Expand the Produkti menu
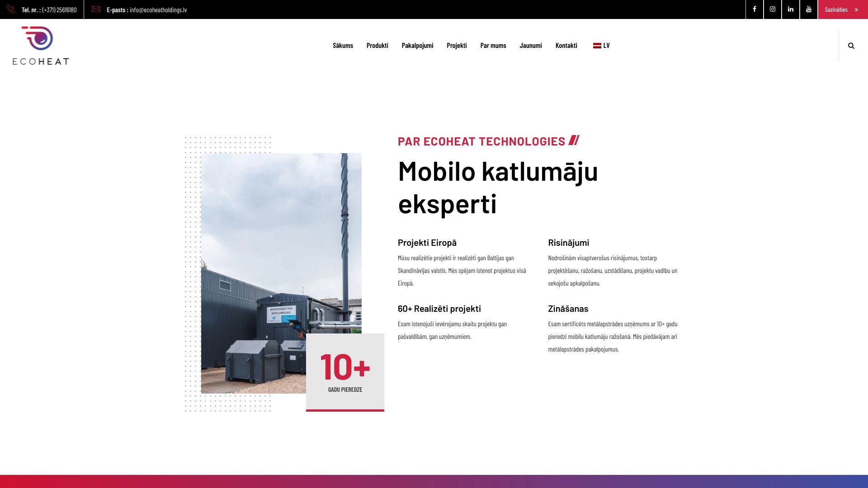This screenshot has width=868, height=488. click(377, 46)
